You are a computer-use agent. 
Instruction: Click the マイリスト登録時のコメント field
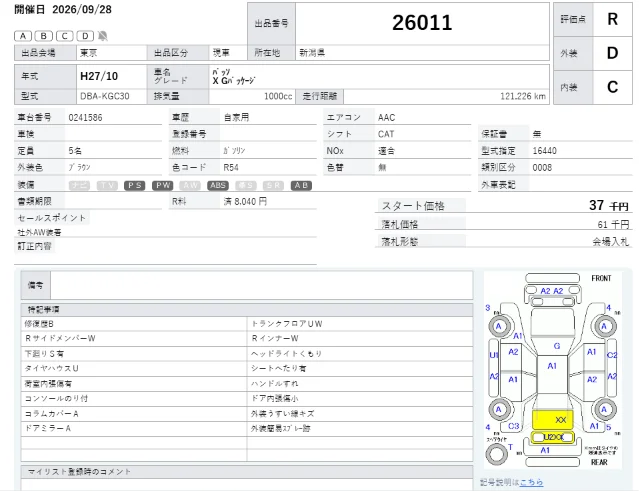click(247, 484)
